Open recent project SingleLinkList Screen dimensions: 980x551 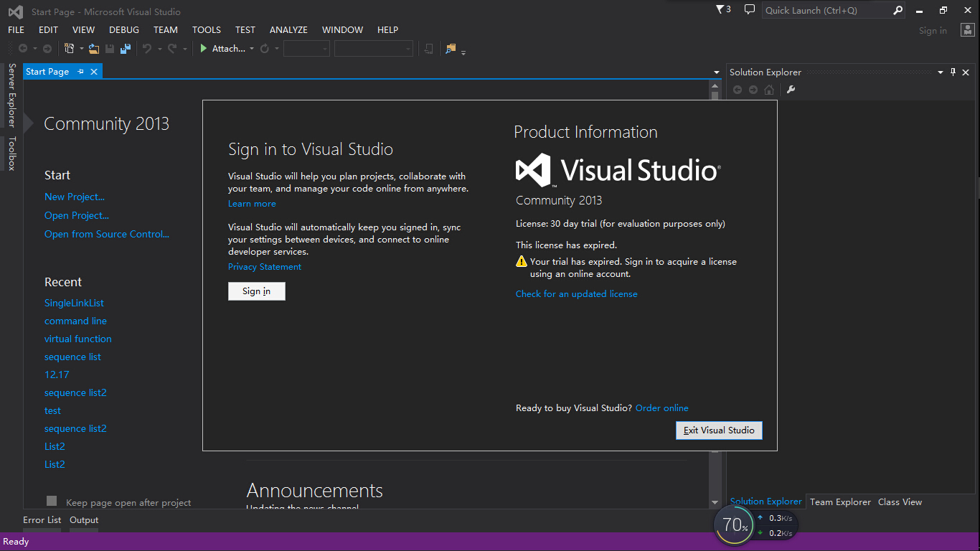[x=74, y=303]
